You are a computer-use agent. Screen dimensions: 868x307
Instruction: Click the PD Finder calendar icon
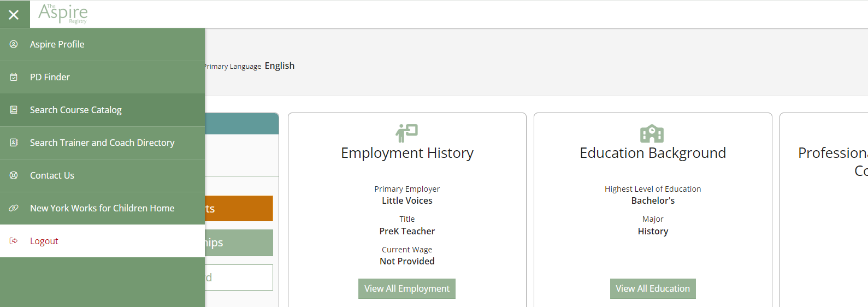click(14, 77)
